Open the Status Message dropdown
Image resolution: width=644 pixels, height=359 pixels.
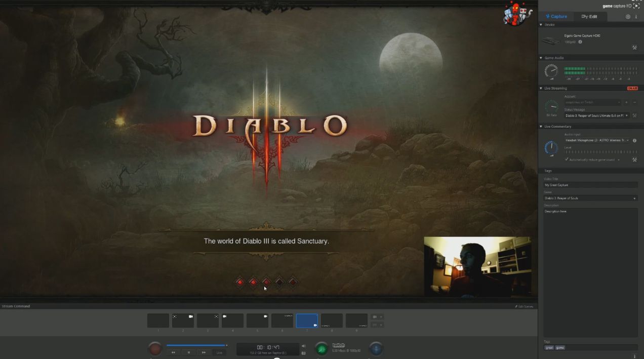627,115
